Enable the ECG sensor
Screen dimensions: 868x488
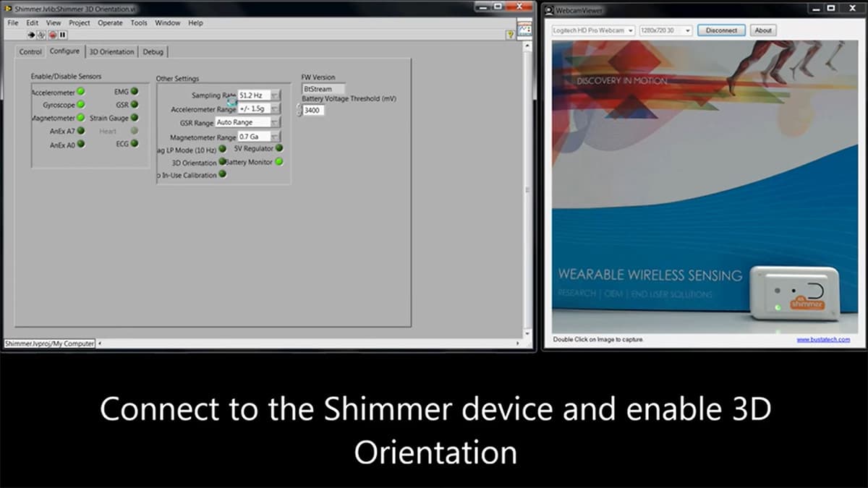[135, 144]
